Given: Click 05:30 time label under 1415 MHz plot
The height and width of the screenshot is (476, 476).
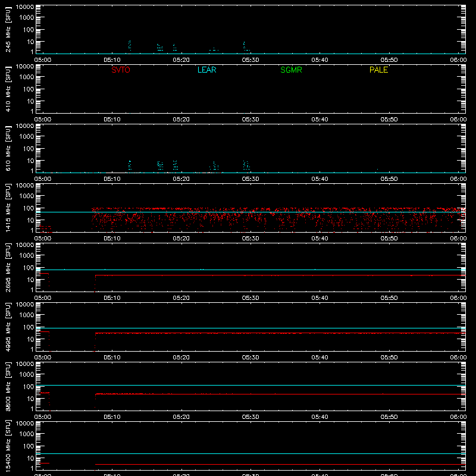Looking at the screenshot, I should pyautogui.click(x=250, y=239).
